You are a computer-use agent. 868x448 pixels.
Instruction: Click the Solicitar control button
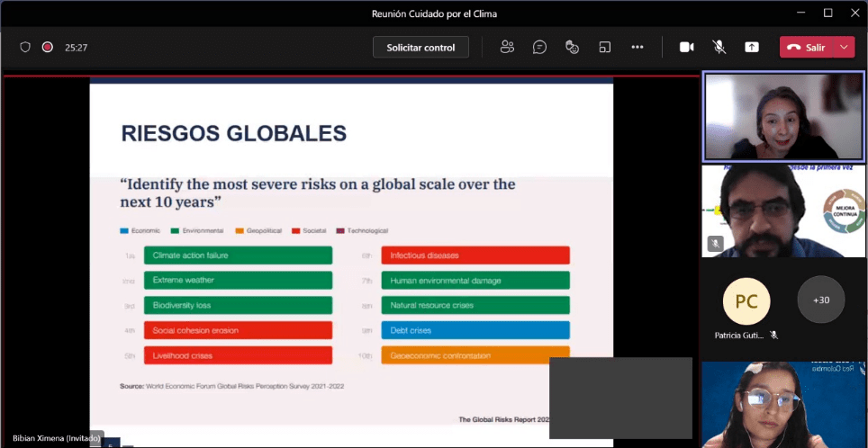(420, 47)
